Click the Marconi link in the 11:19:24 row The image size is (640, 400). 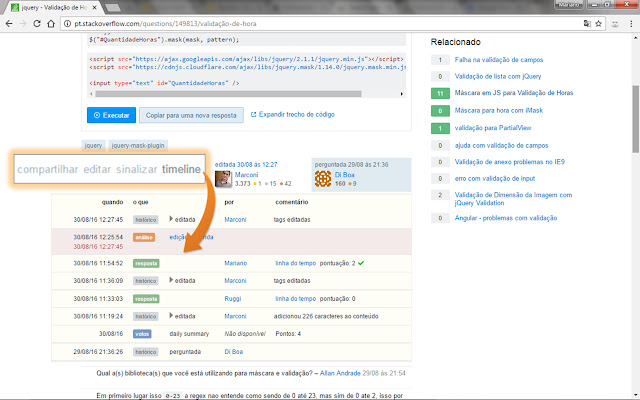coord(235,316)
